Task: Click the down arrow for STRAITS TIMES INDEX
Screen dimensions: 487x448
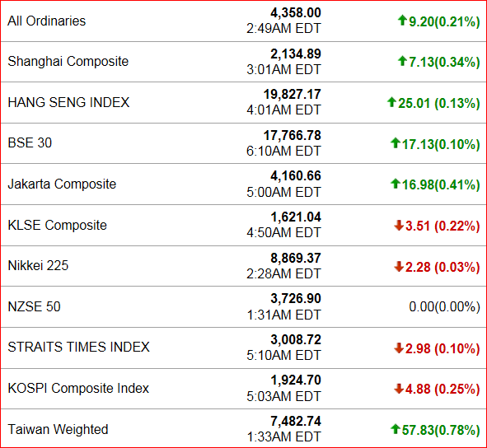Action: click(x=399, y=348)
